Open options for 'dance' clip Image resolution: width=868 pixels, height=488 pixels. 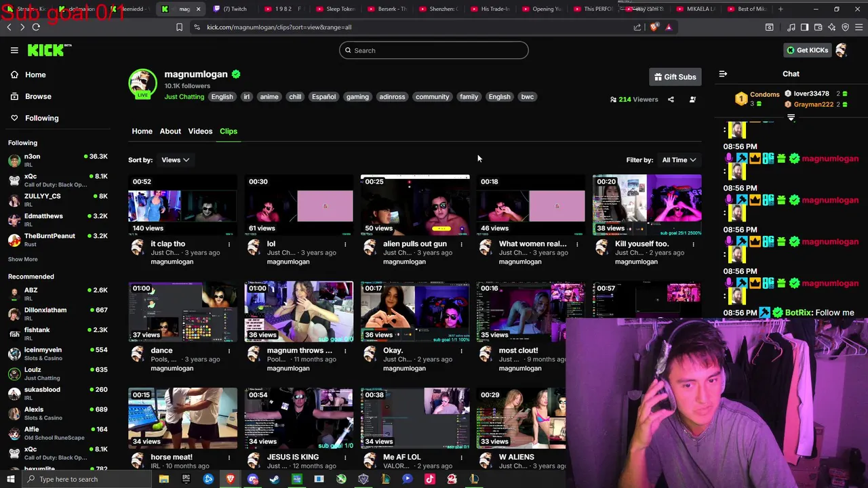229,350
